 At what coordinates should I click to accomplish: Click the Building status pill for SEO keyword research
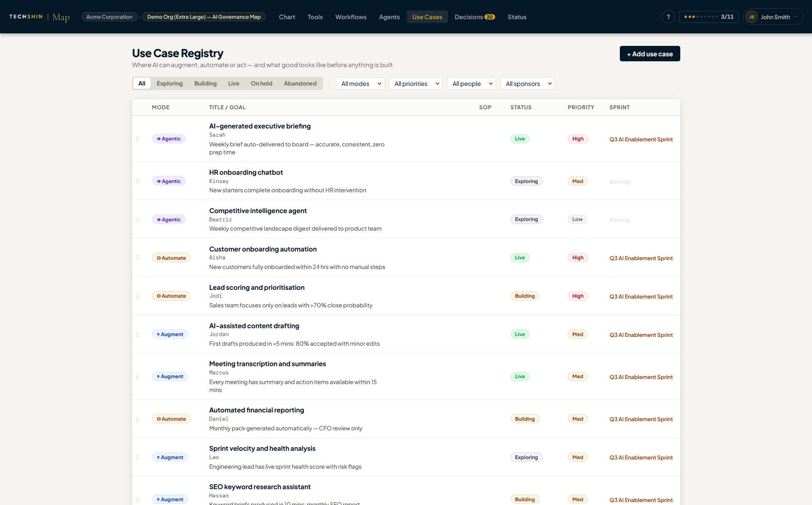coord(525,500)
